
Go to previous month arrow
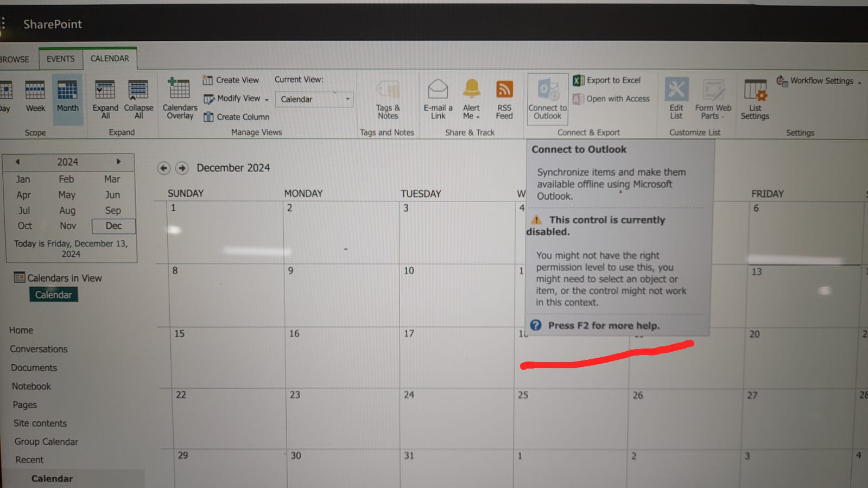tap(164, 168)
